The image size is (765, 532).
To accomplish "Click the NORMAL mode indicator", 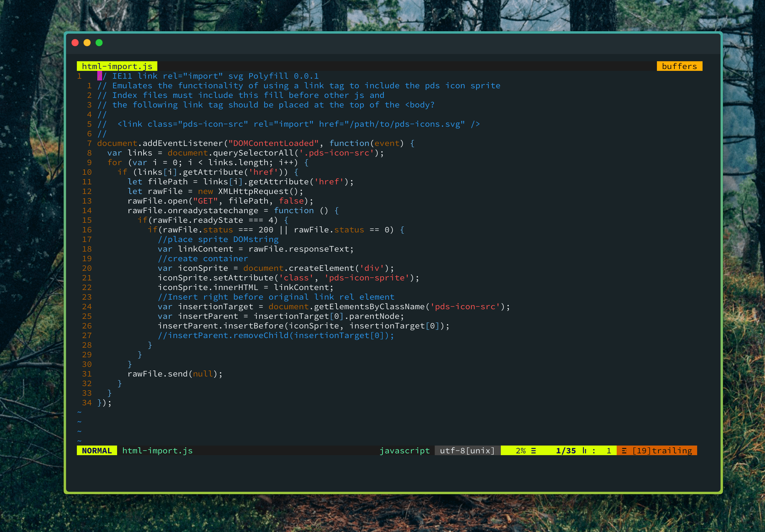I will 97,450.
